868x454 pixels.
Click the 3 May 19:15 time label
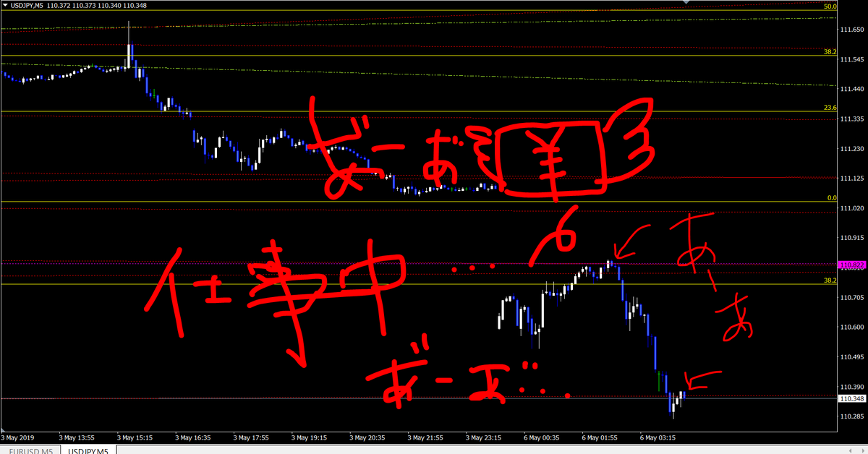(310, 437)
